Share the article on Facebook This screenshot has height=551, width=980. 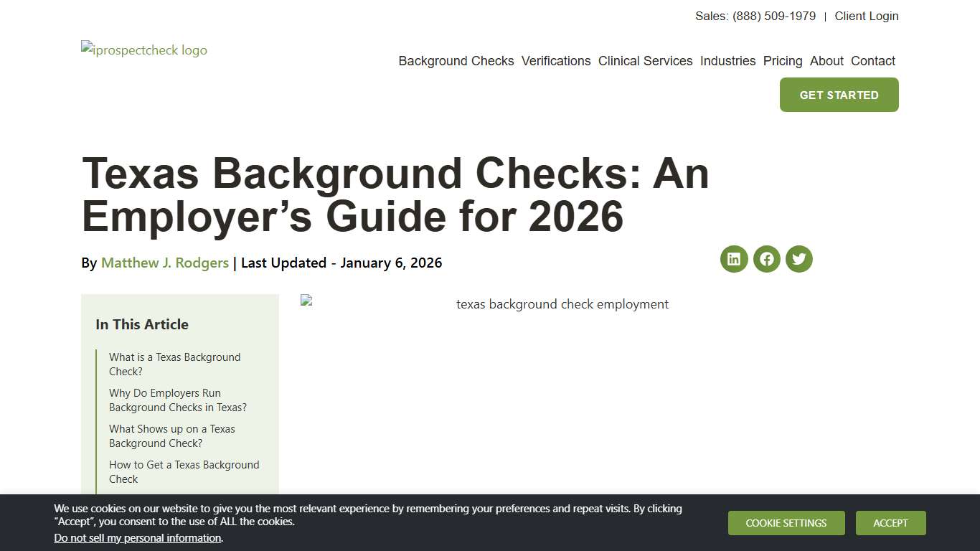tap(766, 259)
